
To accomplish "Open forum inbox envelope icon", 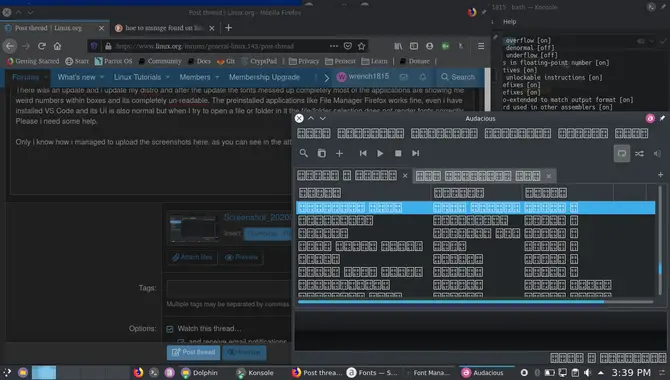I will tap(403, 77).
